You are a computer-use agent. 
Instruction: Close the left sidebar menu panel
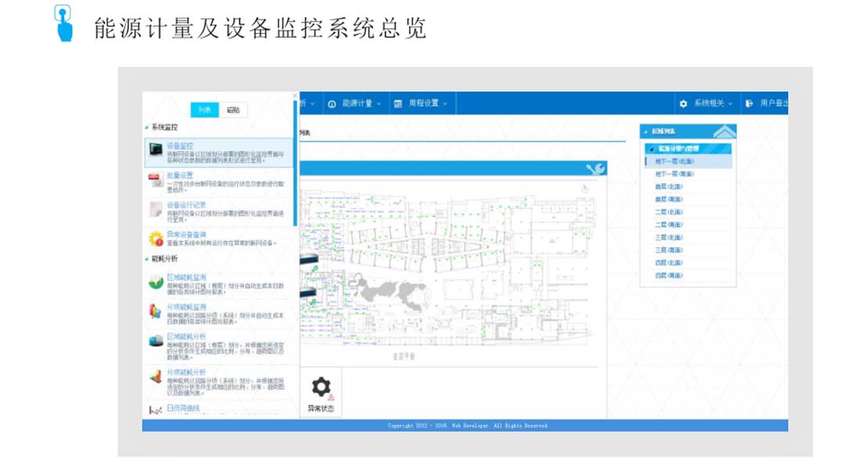coord(295,96)
